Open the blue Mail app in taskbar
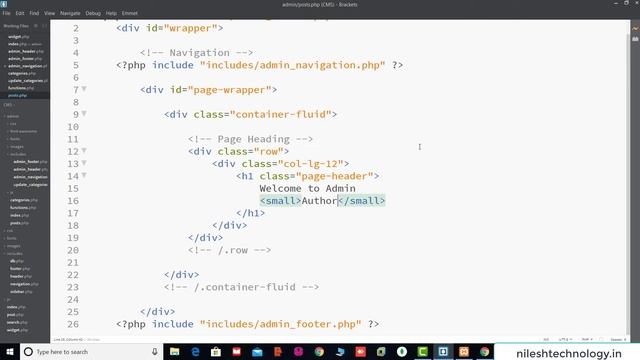 click(257, 351)
